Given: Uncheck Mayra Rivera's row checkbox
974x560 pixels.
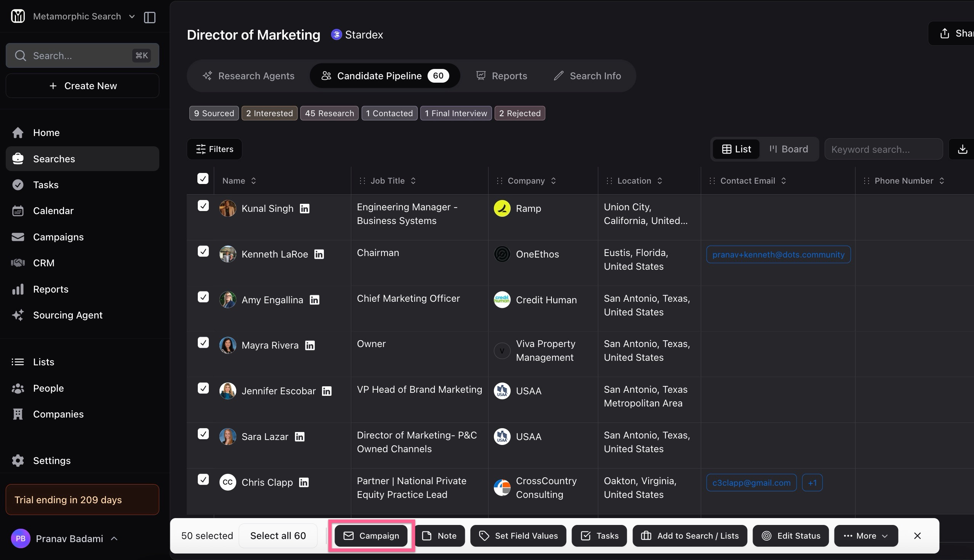Looking at the screenshot, I should [203, 343].
